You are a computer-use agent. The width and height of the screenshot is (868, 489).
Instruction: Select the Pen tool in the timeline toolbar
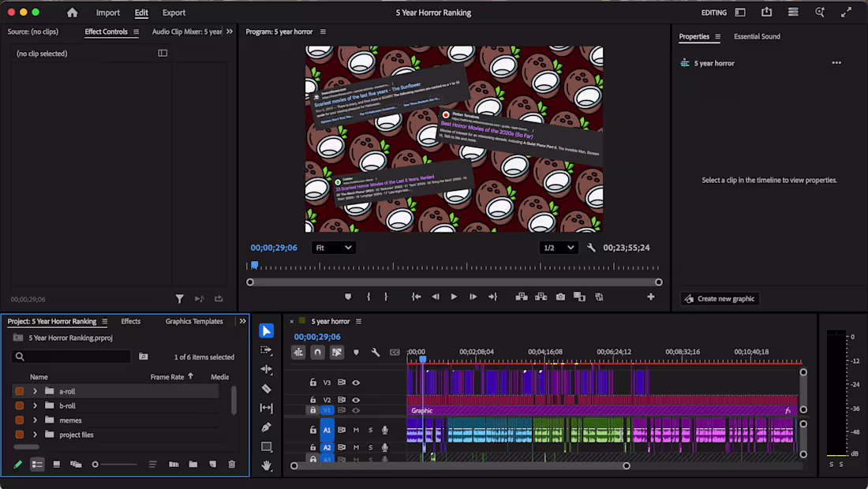266,428
